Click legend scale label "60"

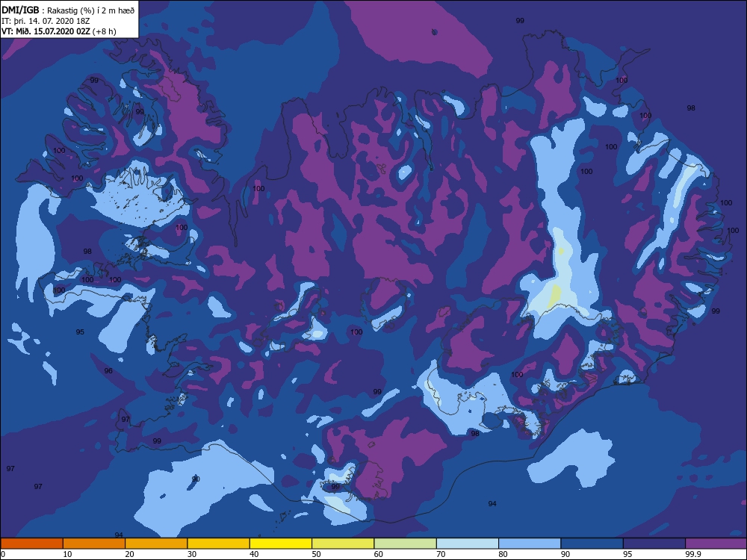(379, 554)
